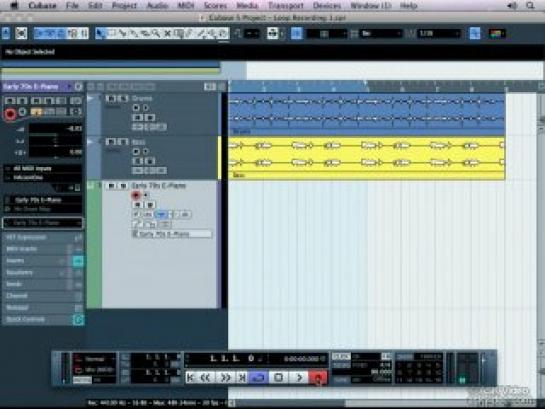545x409 pixels.
Task: Mute the Bass track
Action: pyautogui.click(x=111, y=142)
